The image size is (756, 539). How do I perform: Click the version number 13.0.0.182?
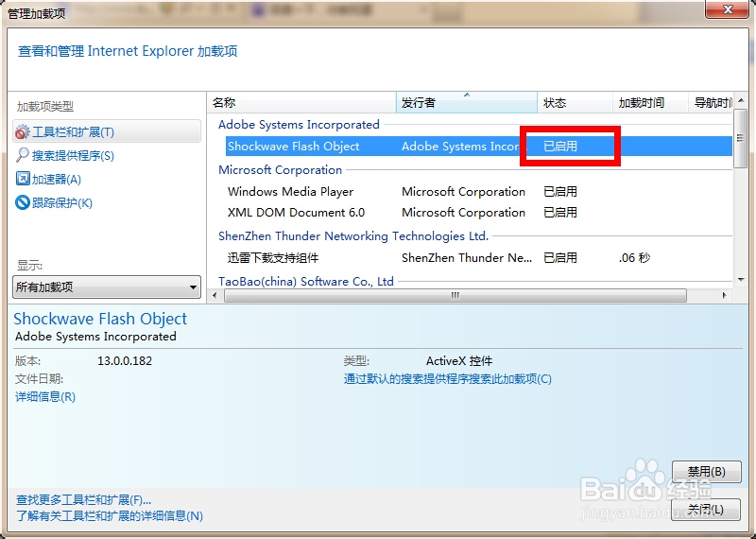point(125,361)
